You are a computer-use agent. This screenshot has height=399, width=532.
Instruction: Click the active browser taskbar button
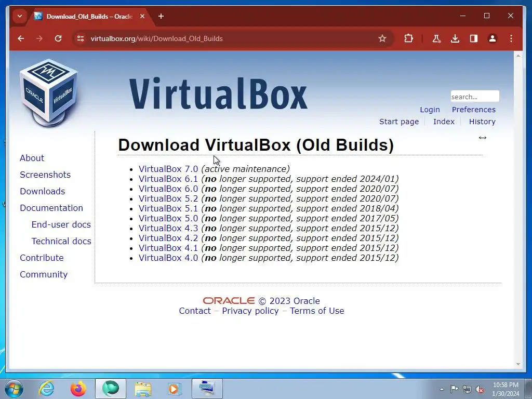click(111, 389)
